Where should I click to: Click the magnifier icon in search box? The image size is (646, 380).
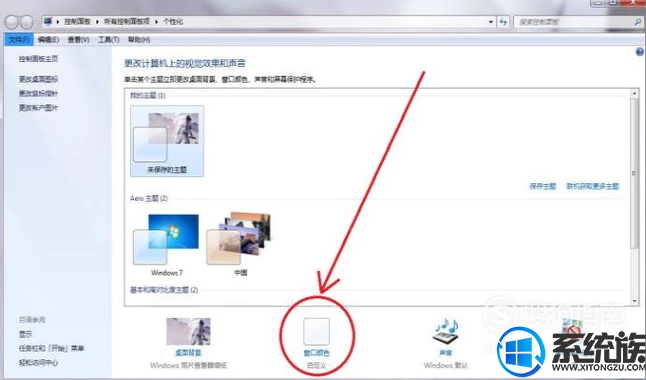(x=637, y=22)
